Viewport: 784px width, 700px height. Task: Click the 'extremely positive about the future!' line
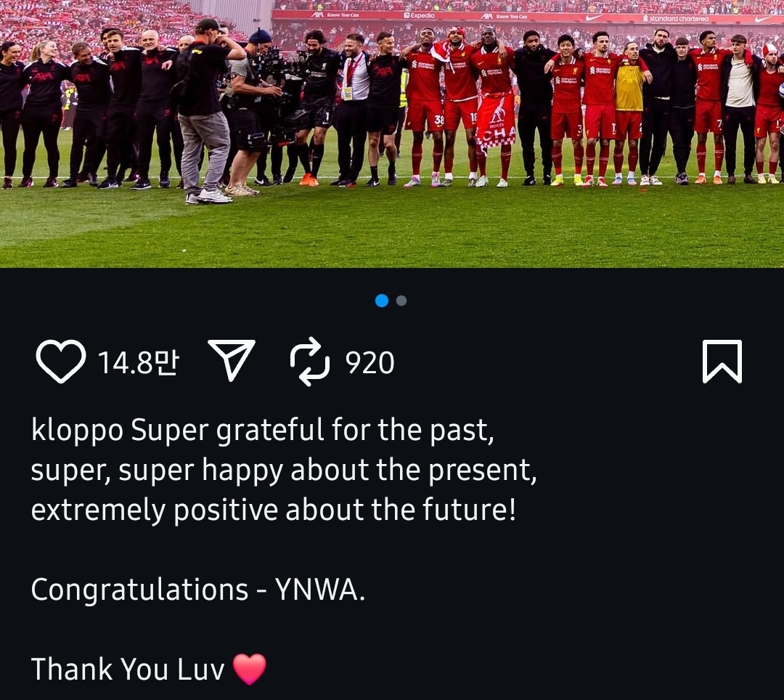pyautogui.click(x=273, y=510)
